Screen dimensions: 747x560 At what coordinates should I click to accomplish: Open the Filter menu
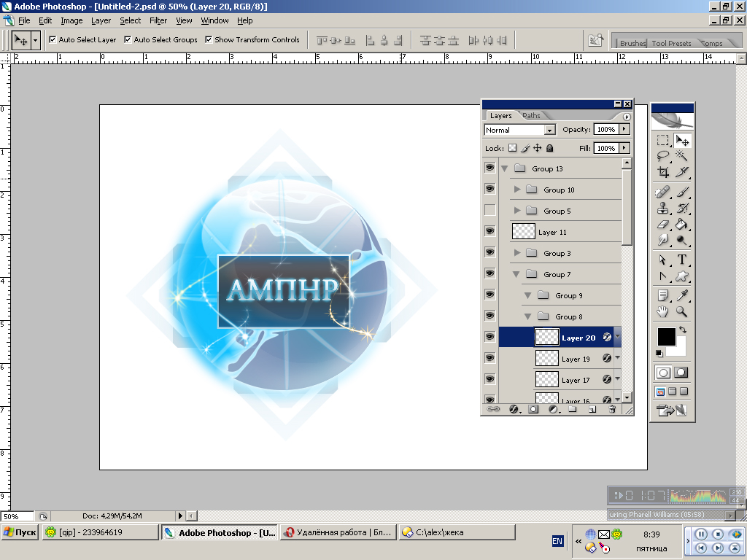point(158,20)
